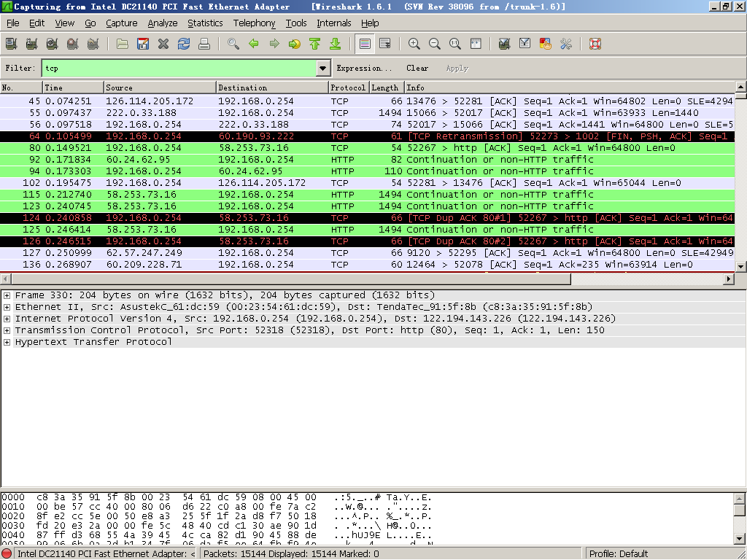Image resolution: width=747 pixels, height=560 pixels.
Task: Zoom out on packet text
Action: [x=435, y=44]
